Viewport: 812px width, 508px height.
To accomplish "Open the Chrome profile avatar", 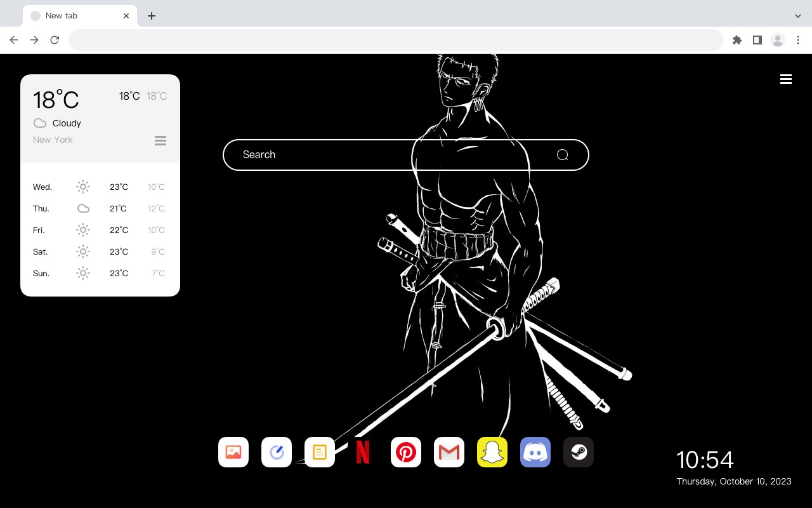I will pyautogui.click(x=778, y=40).
